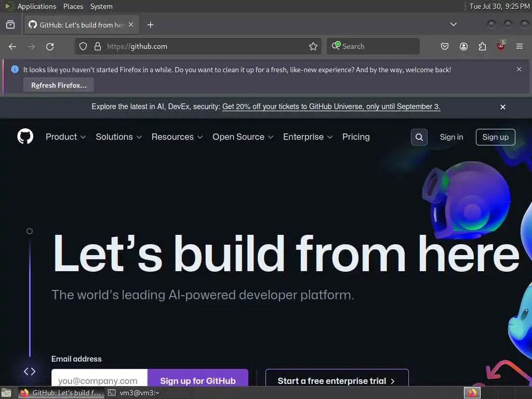Open the GitHub search magnifier button

[419, 137]
